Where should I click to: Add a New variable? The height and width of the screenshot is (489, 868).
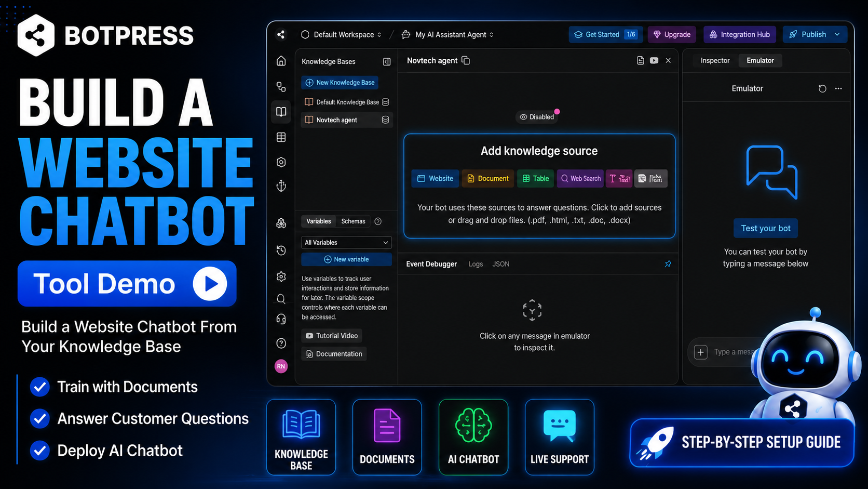(x=346, y=259)
